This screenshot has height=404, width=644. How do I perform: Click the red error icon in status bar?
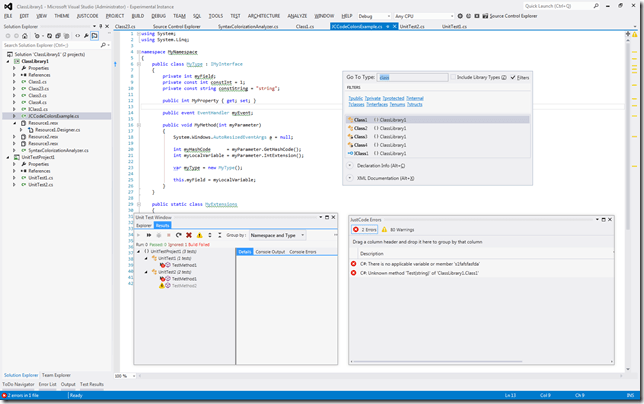click(x=5, y=395)
